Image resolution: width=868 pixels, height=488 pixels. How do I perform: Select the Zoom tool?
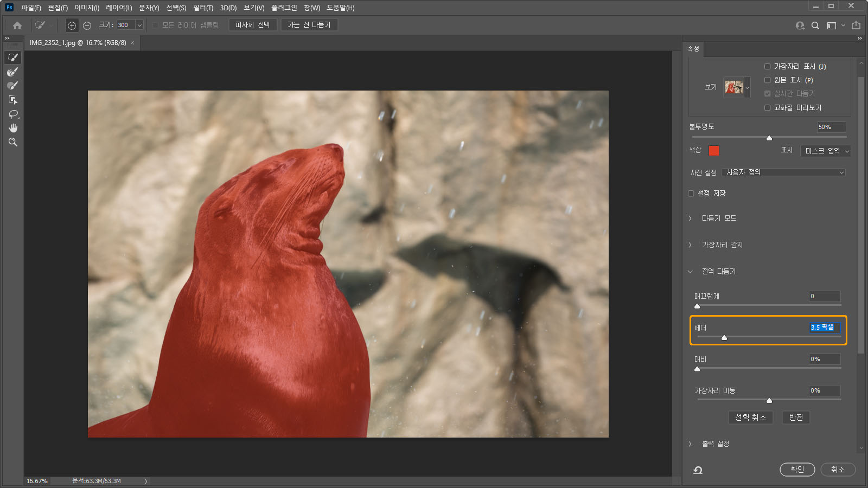tap(13, 142)
